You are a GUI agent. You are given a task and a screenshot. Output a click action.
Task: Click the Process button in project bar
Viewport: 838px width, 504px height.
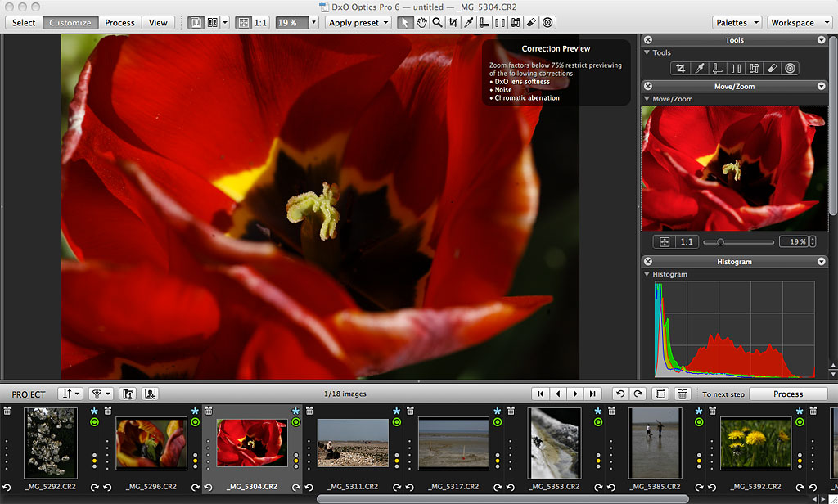787,394
